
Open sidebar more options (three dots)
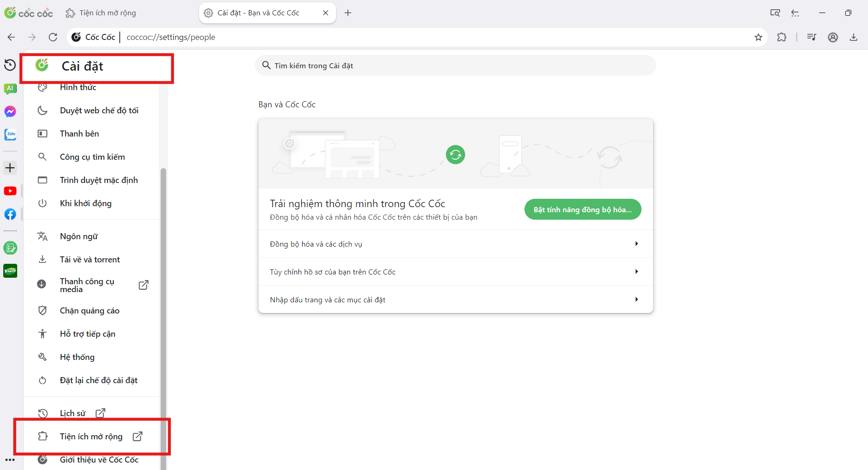10,460
